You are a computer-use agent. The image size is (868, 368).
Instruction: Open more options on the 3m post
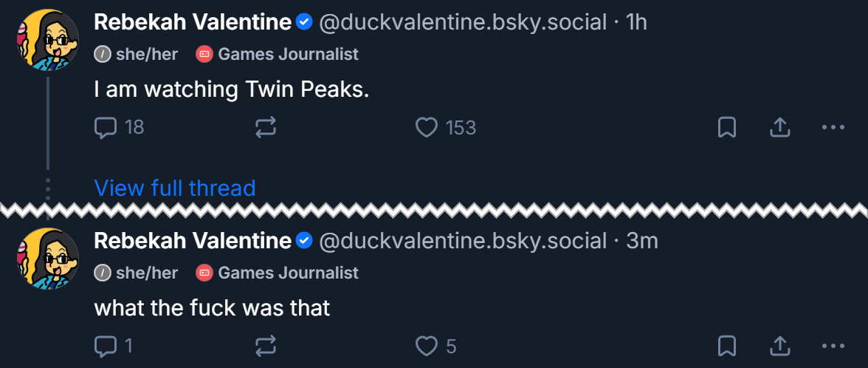tap(833, 346)
